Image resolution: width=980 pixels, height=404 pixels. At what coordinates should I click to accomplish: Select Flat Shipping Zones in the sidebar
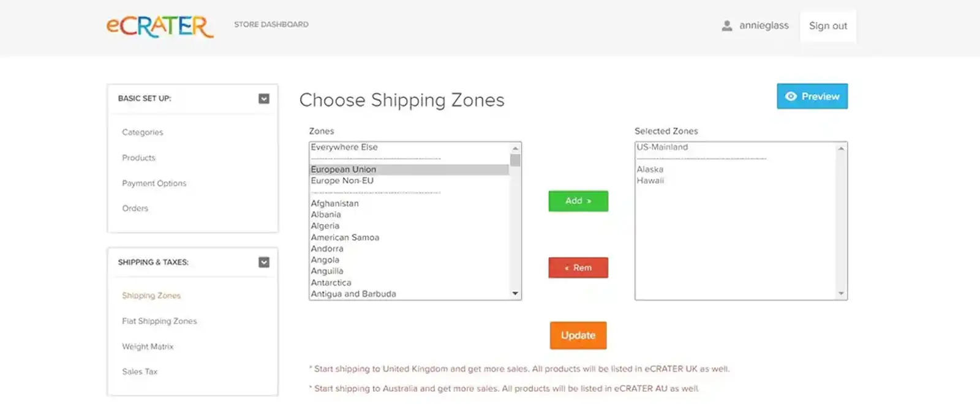pos(159,321)
